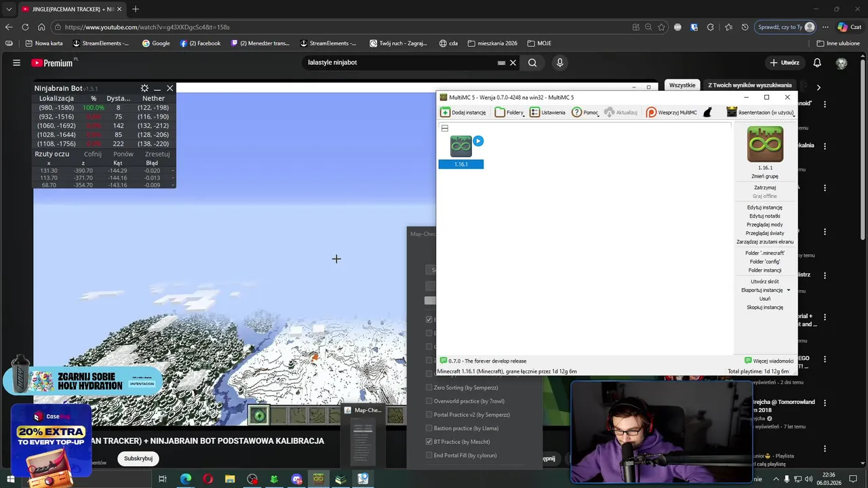Screen dimensions: 868x488
Task: Click the Utwórz create button on YouTube
Action: [x=784, y=62]
